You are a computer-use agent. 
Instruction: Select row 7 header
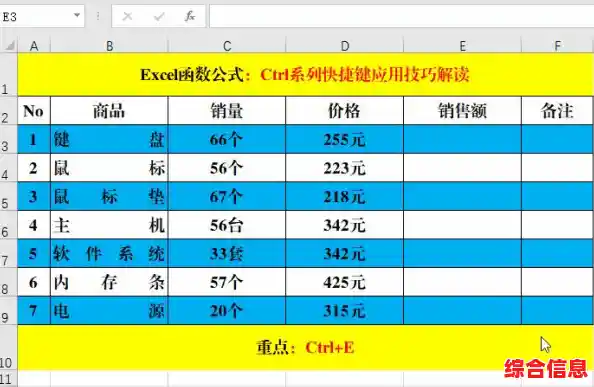click(x=8, y=254)
